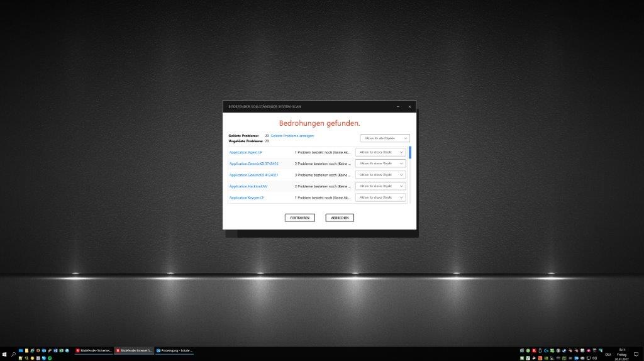Image resolution: width=644 pixels, height=361 pixels.
Task: Launch Word from the taskbar
Action: 55,351
